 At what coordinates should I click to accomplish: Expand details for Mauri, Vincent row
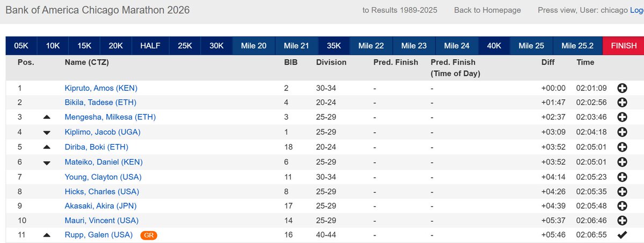pyautogui.click(x=622, y=220)
